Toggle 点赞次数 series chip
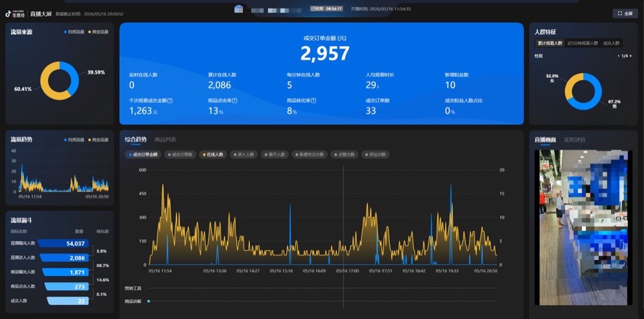 point(344,154)
